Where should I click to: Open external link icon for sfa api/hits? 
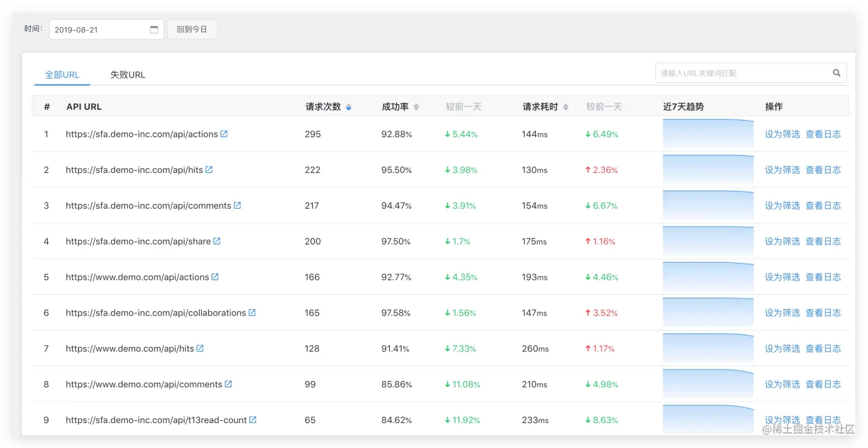209,169
